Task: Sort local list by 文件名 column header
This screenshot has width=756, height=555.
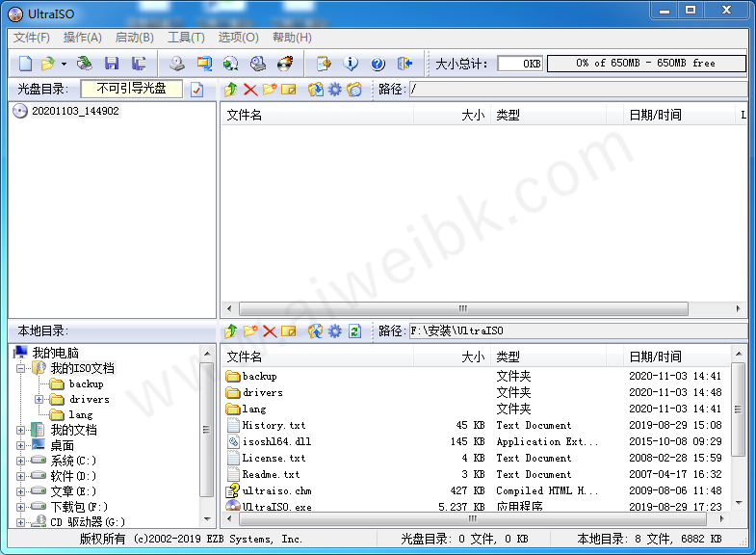Action: click(x=318, y=357)
